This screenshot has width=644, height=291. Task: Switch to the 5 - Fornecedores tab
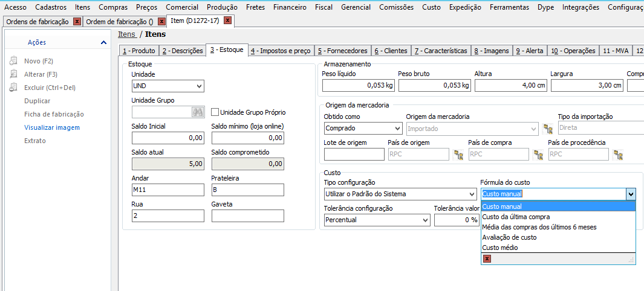(x=342, y=51)
